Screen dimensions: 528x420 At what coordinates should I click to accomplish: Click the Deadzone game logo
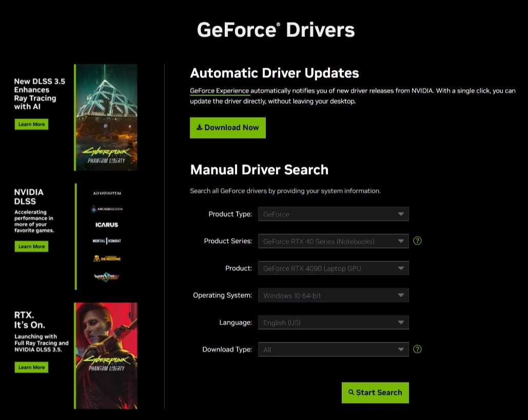pos(107,258)
